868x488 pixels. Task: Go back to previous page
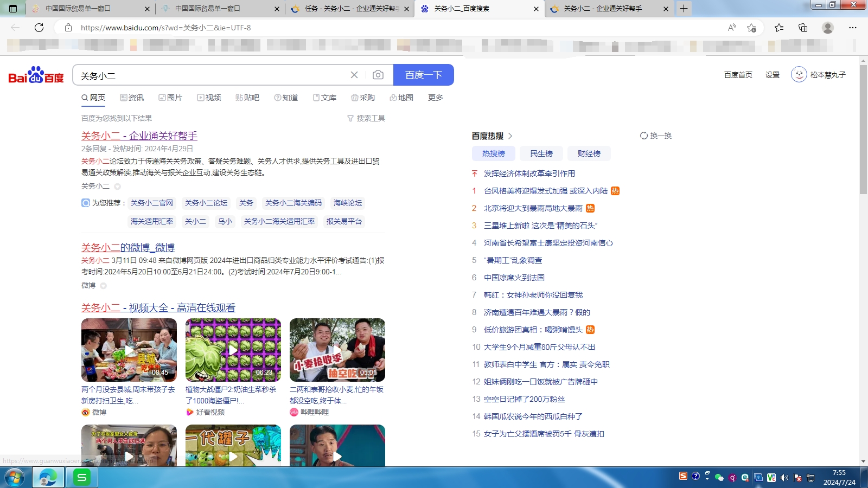click(15, 28)
